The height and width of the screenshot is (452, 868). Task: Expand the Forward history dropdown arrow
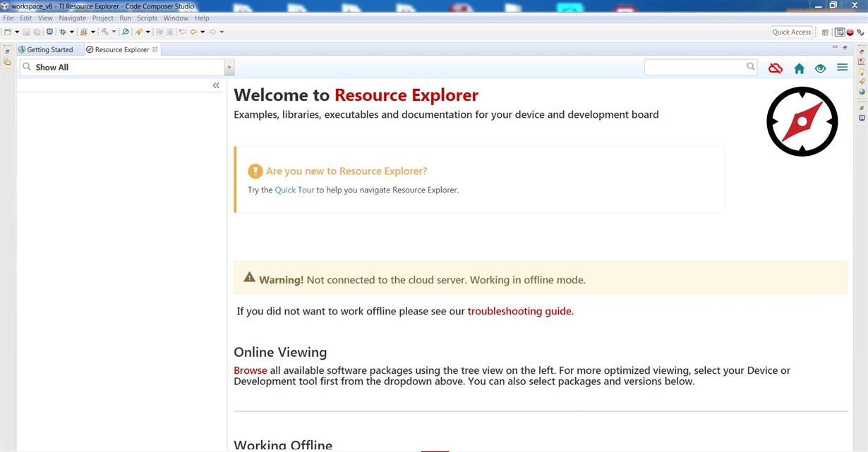(222, 32)
